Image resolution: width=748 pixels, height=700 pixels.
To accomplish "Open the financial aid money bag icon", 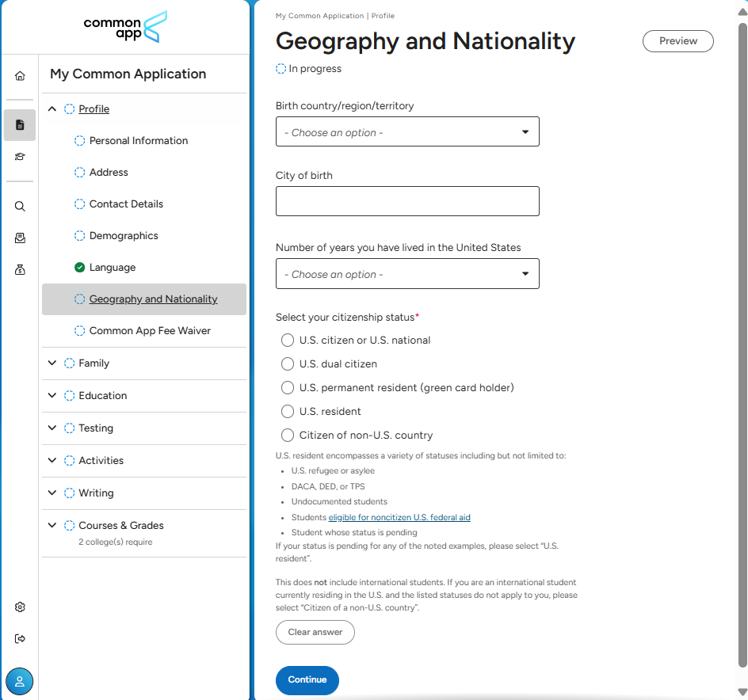I will click(x=20, y=270).
